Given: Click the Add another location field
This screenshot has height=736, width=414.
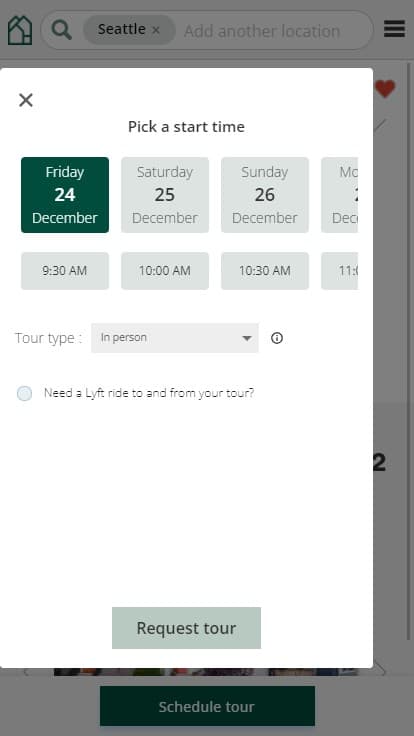Looking at the screenshot, I should click(x=262, y=31).
